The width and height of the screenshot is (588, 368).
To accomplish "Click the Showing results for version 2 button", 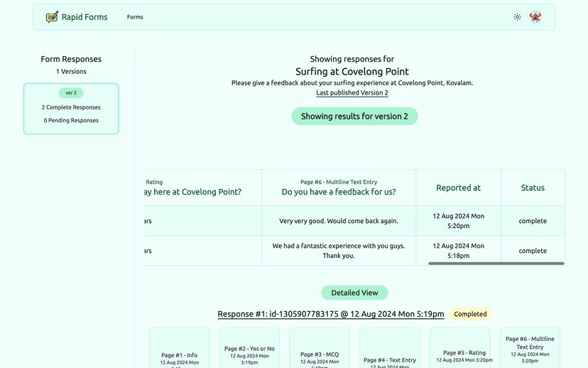I will [354, 117].
